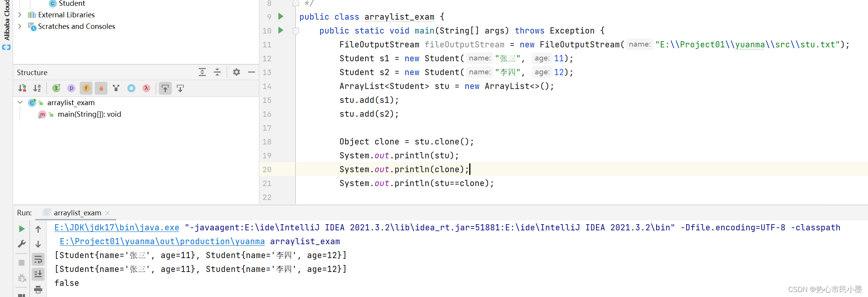Viewport: 868px width, 297px height.
Task: Toggle Show Lambdas pink lambda icon
Action: coord(146,88)
